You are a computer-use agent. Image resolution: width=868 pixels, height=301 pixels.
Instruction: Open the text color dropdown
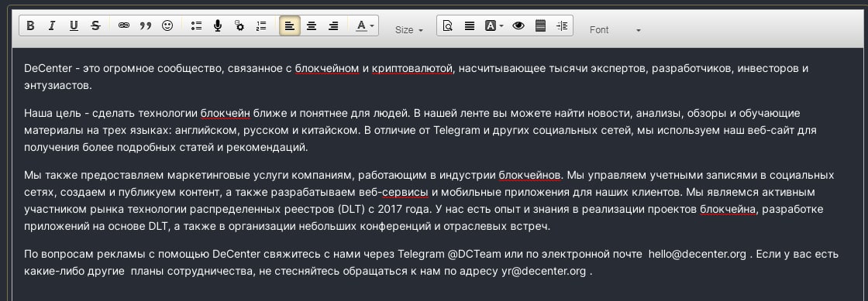364,26
